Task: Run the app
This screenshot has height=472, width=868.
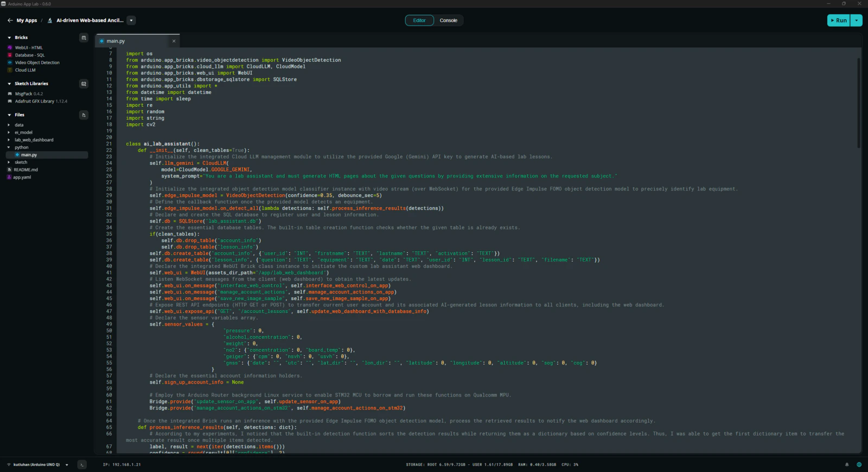Action: click(839, 21)
